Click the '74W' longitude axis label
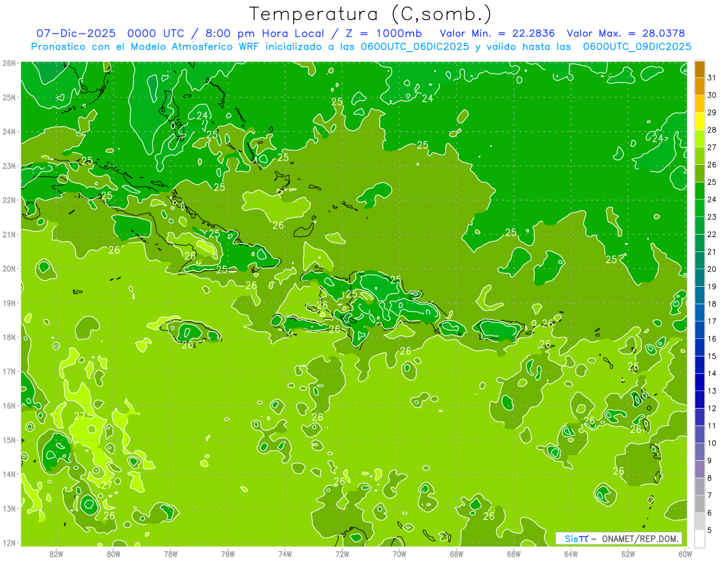This screenshot has width=728, height=562. click(285, 554)
